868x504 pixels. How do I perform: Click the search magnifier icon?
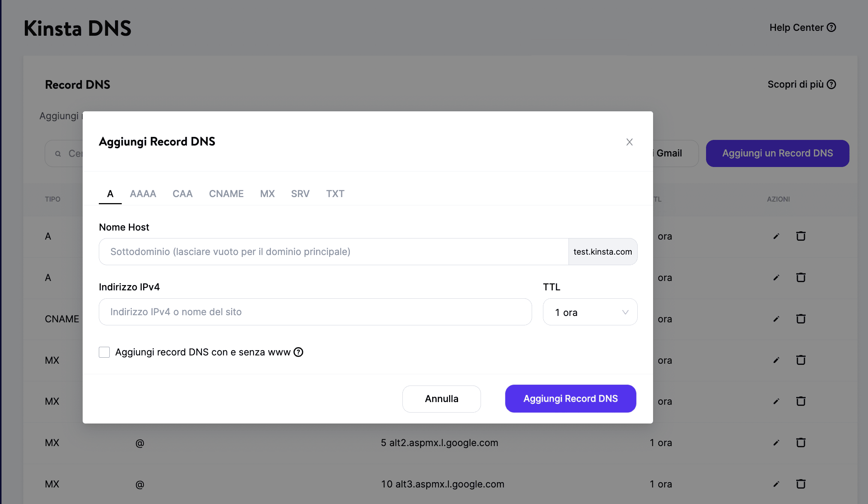click(58, 153)
